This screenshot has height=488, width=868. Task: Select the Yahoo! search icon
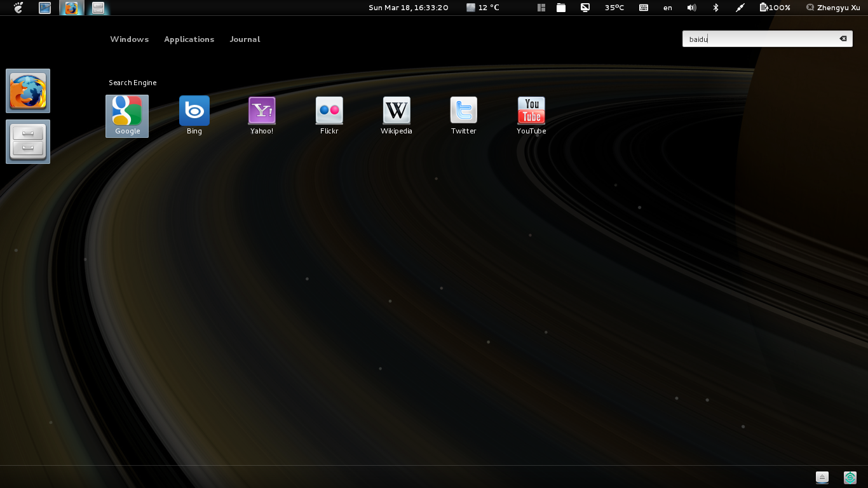click(262, 116)
